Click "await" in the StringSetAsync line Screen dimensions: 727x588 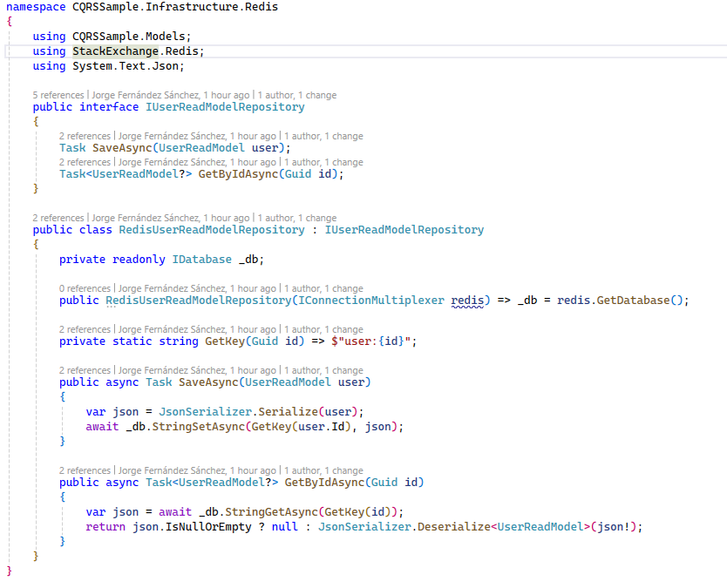(102, 427)
